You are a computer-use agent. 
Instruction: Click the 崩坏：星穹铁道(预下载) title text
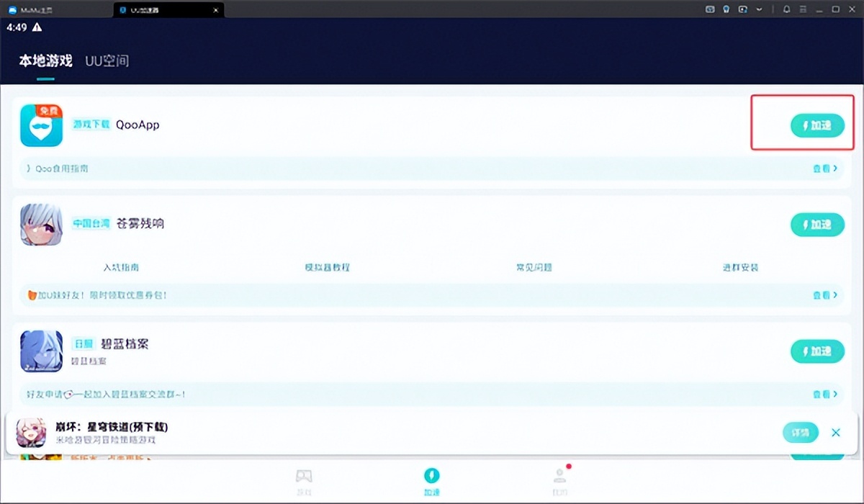click(112, 426)
